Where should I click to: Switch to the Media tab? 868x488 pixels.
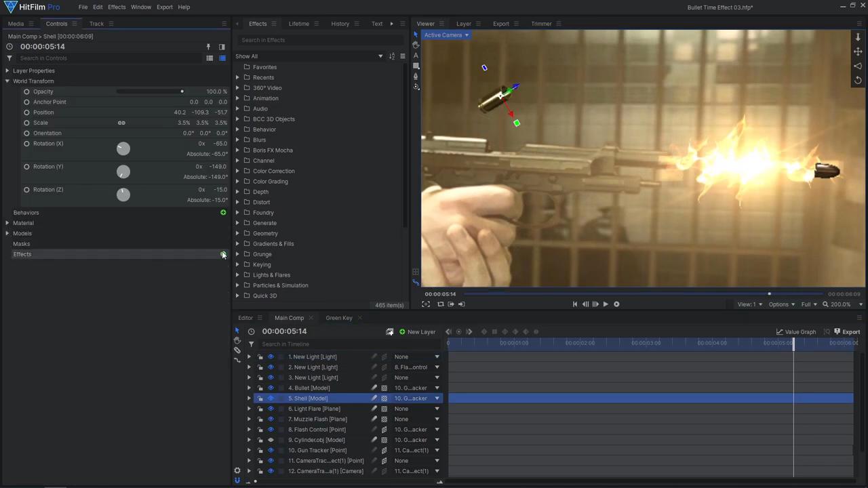coord(16,24)
